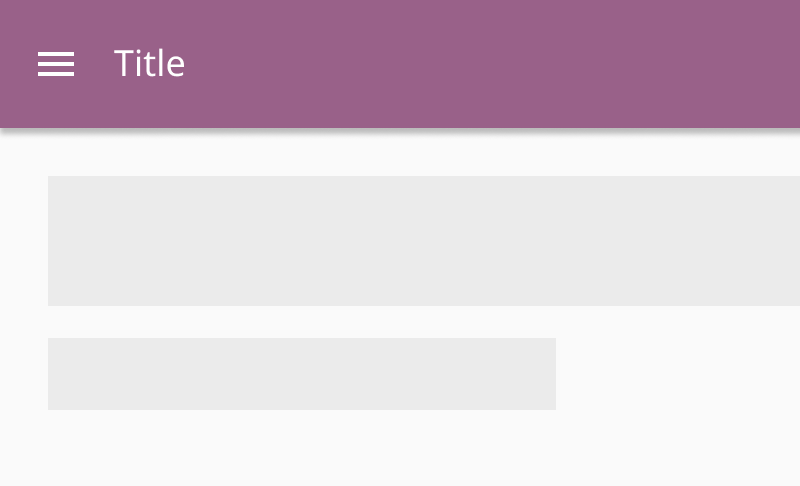
Task: Tap the white hamburger icon
Action: pos(56,64)
